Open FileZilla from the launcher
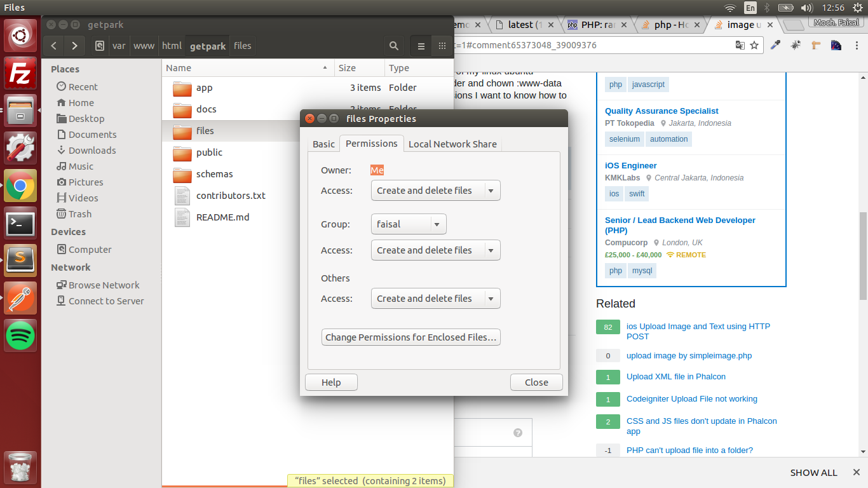The width and height of the screenshot is (868, 488). [x=20, y=74]
